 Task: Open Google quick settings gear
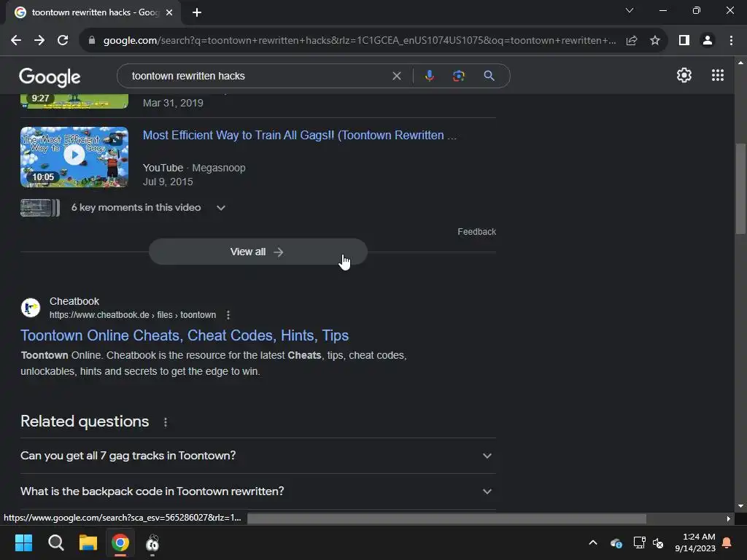coord(684,75)
